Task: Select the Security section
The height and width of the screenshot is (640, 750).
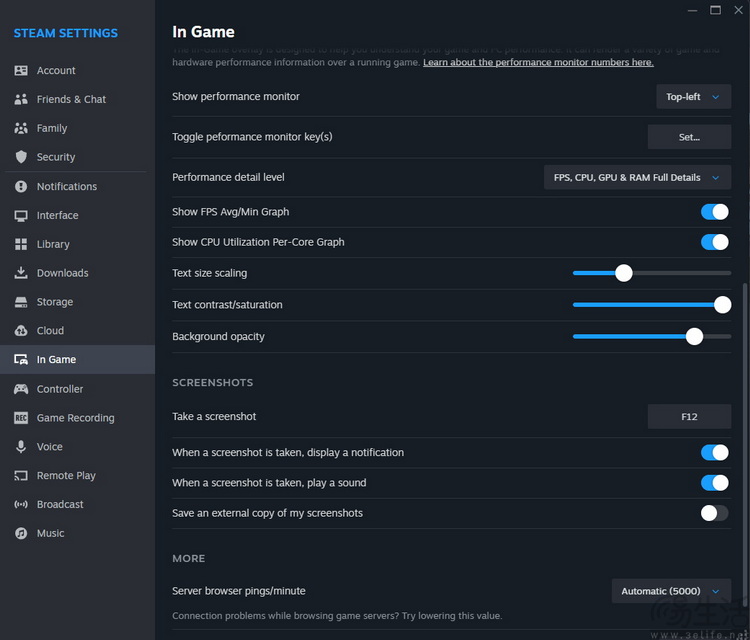Action: click(77, 157)
